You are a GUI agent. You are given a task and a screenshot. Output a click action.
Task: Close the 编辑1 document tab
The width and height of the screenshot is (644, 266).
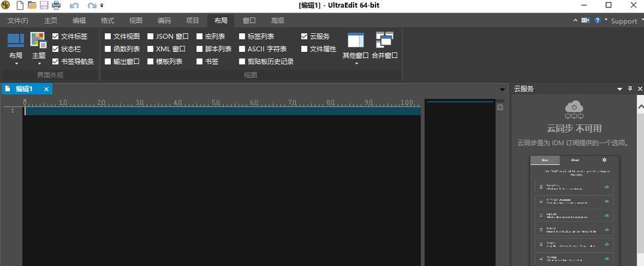coord(47,89)
